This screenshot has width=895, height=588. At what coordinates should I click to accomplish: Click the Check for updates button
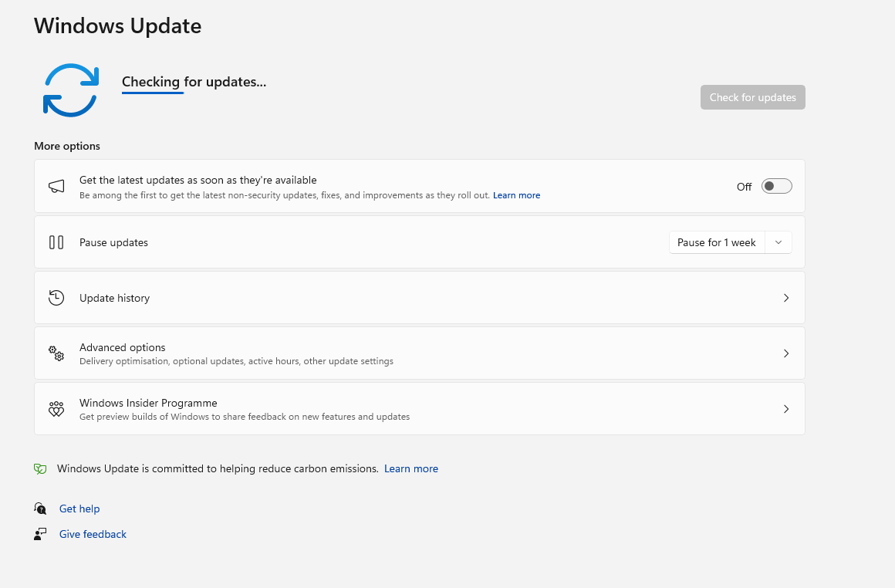click(x=752, y=97)
